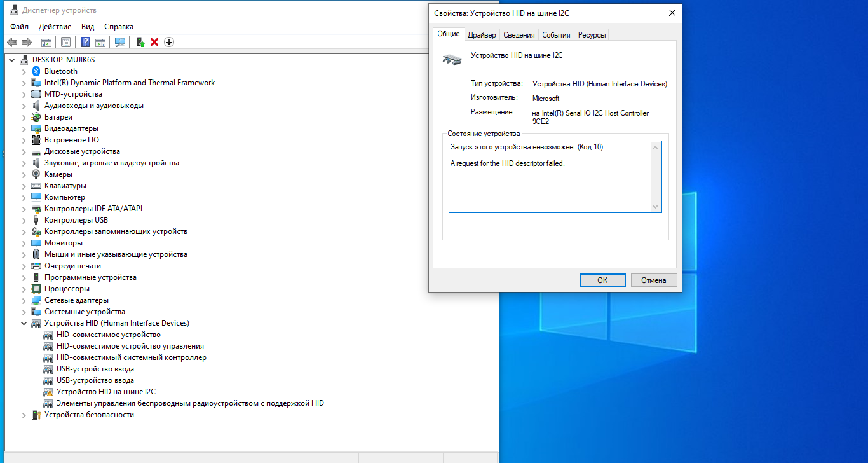
Task: Click the Properties toolbar icon
Action: [65, 42]
